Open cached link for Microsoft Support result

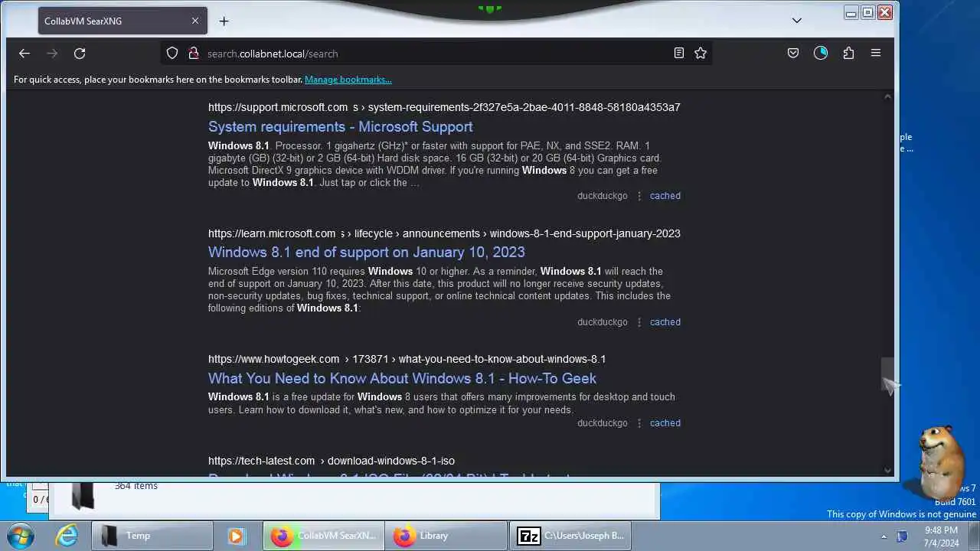[x=665, y=196]
